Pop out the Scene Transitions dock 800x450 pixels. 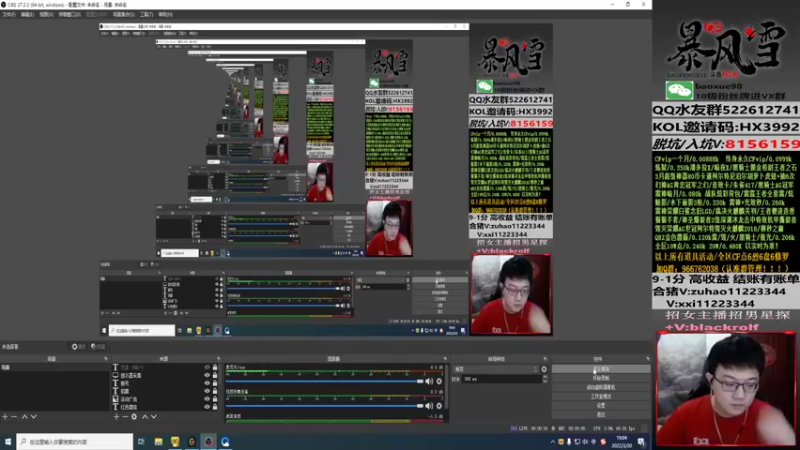(x=545, y=359)
